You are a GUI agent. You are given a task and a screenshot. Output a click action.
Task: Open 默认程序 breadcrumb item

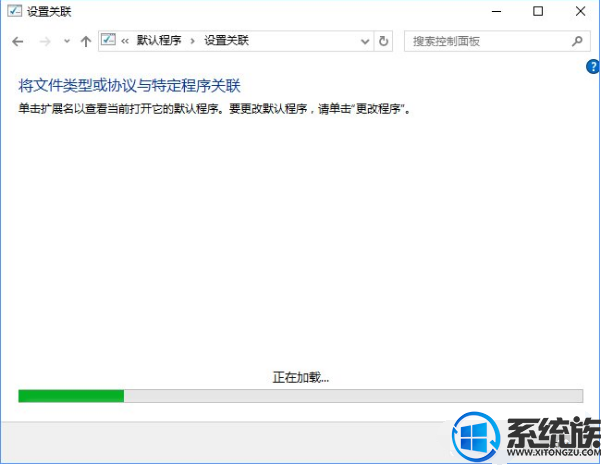point(159,40)
